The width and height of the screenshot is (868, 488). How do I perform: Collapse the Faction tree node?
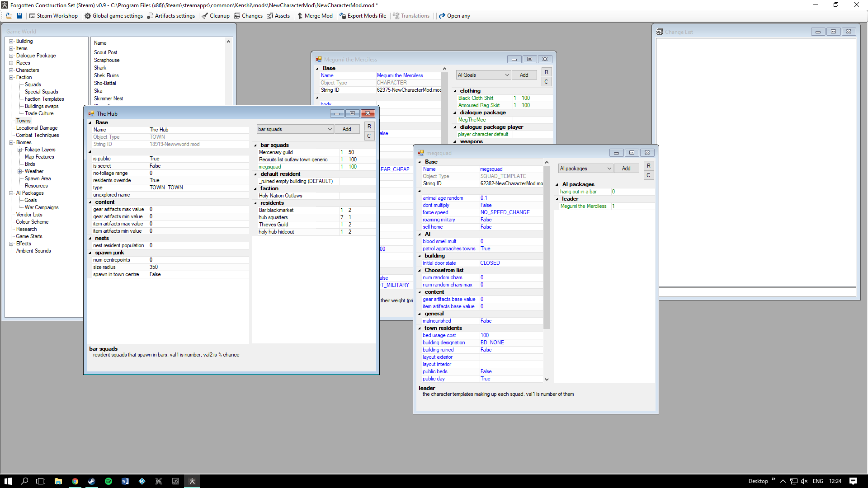pyautogui.click(x=11, y=77)
